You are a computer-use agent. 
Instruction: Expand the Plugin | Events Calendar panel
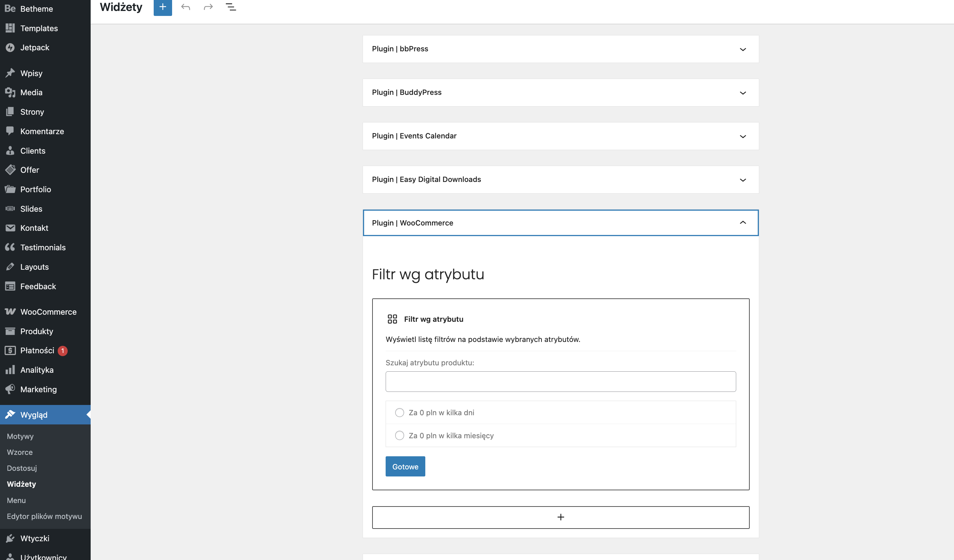[743, 136]
